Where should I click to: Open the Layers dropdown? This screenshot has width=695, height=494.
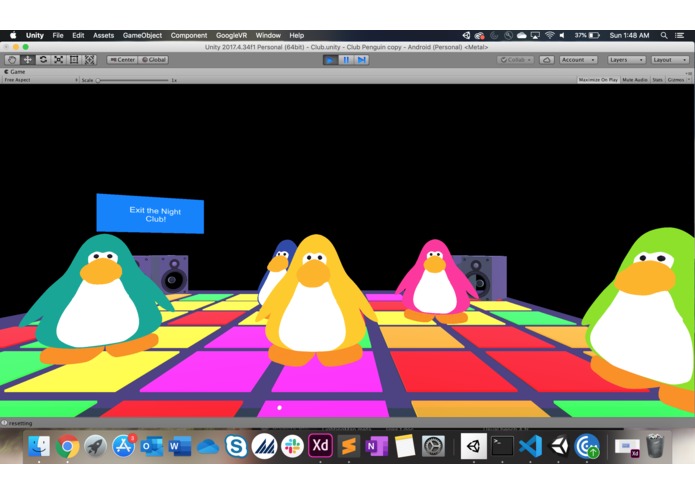(x=626, y=60)
